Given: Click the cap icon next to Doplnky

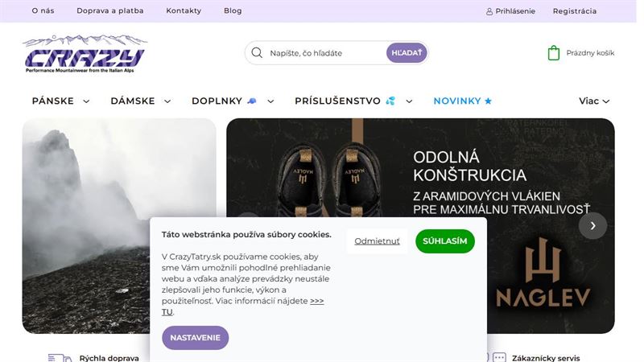Looking at the screenshot, I should click(x=251, y=101).
